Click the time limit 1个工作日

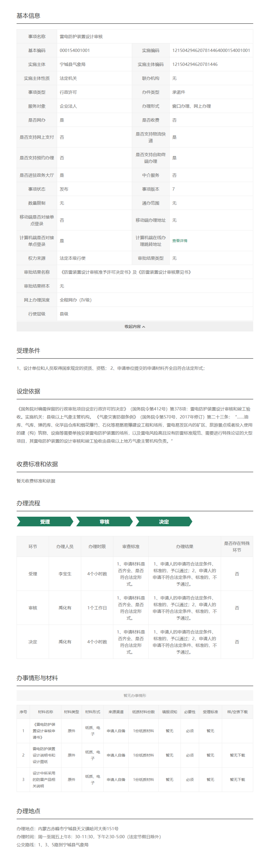(97, 608)
